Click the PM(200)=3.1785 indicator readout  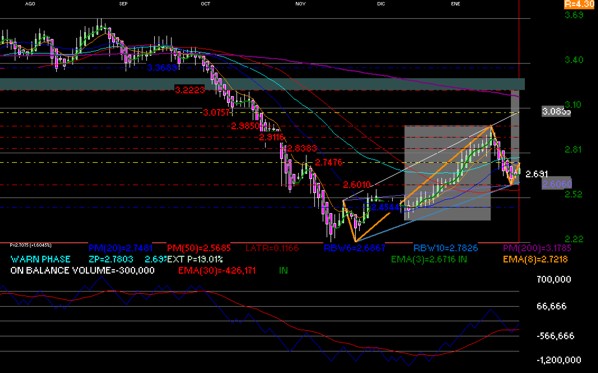coord(537,248)
